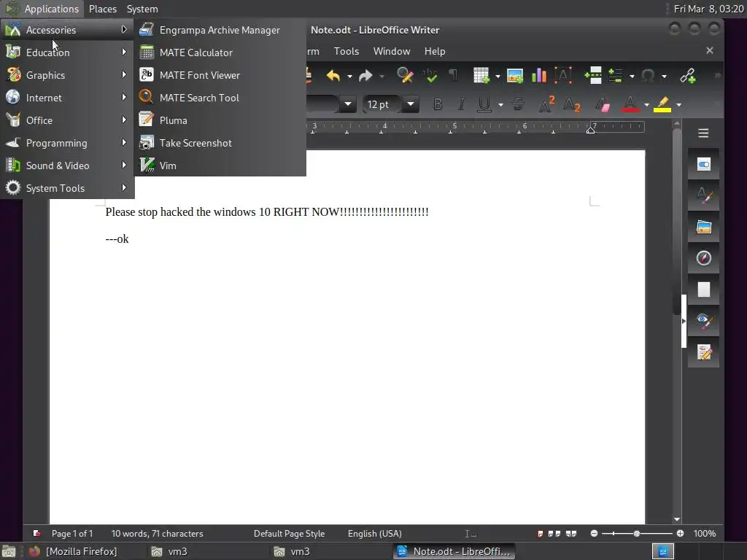
Task: Launch Vim from Accessories menu
Action: 220,166
